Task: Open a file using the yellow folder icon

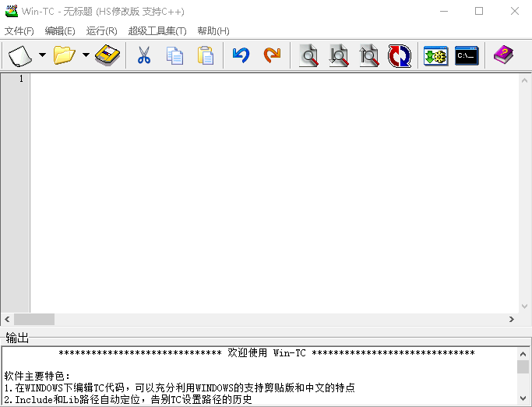Action: point(64,55)
